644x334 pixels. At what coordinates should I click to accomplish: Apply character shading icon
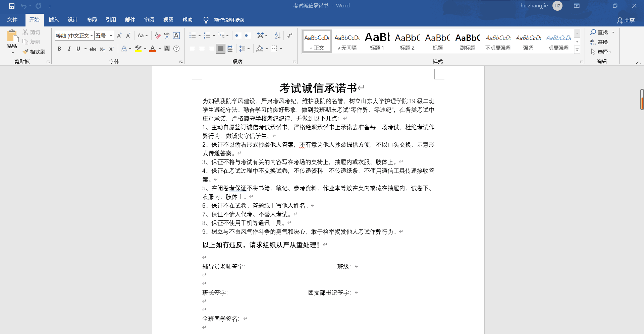[167, 49]
